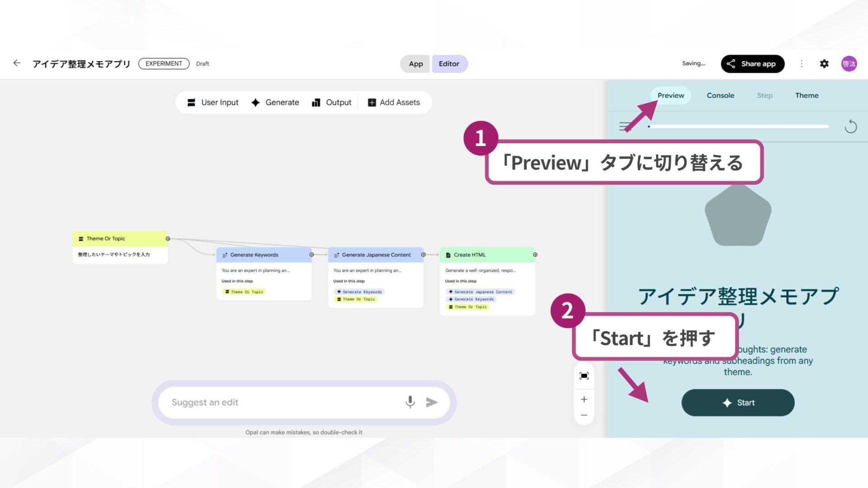Select the Output node tool
The image size is (868, 488).
[332, 102]
